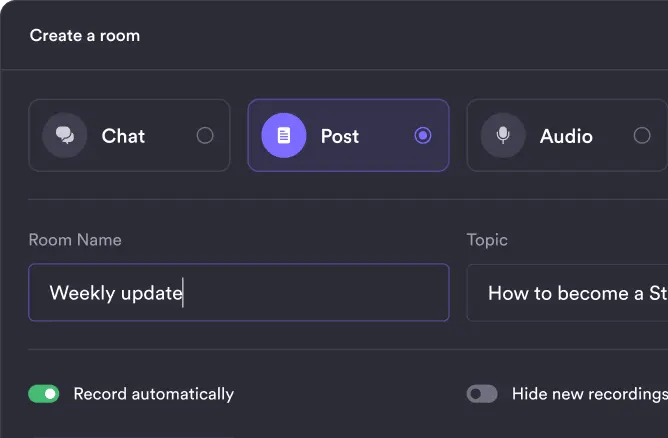Select the Audio radio button
Screen dimensions: 668x438
pos(642,136)
